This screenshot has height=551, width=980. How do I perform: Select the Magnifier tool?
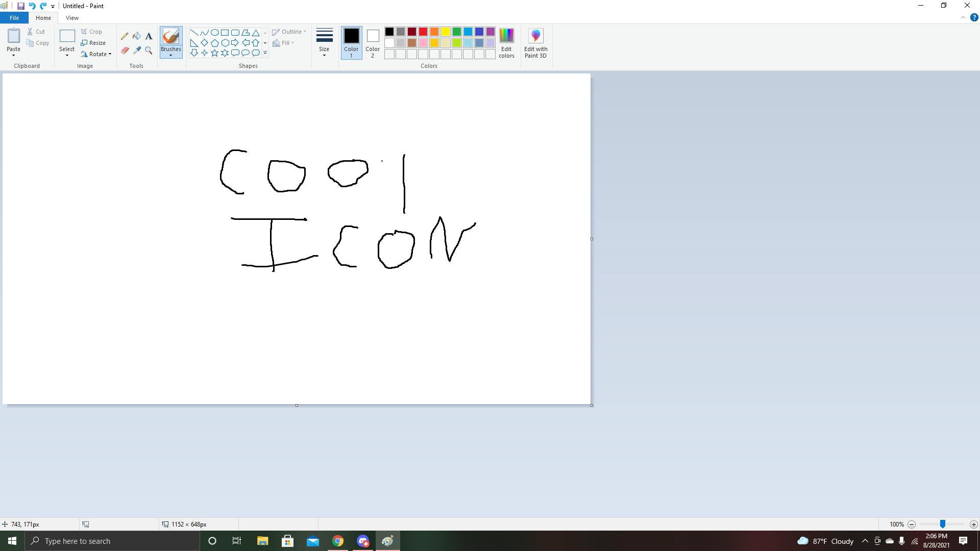(x=149, y=50)
